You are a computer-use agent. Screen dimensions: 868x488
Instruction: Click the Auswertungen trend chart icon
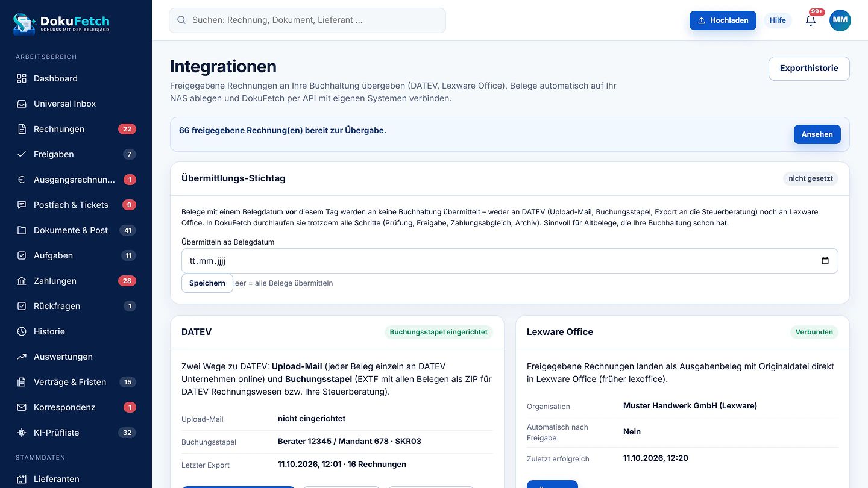click(x=22, y=357)
